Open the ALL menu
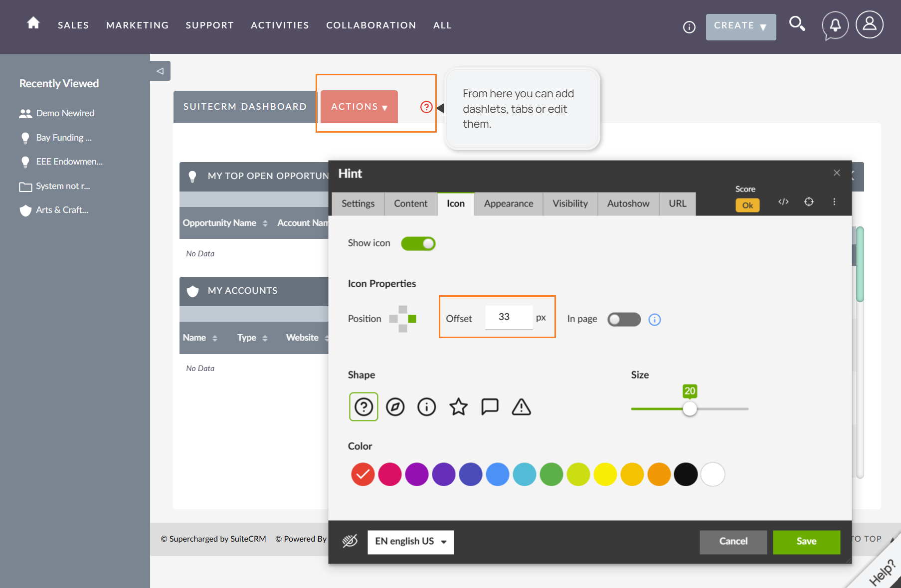 [443, 25]
